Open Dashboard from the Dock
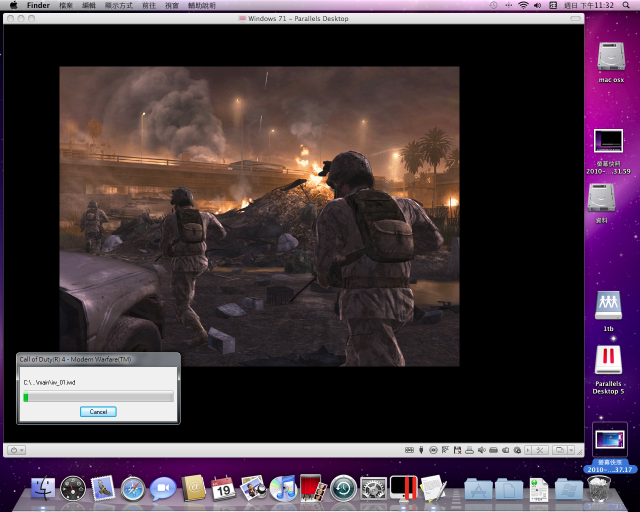 73,488
